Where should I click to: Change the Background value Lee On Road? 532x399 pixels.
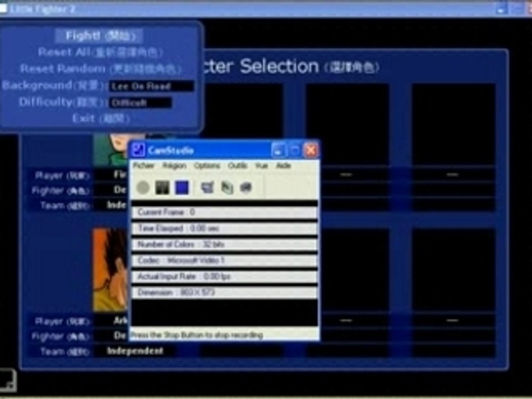152,86
